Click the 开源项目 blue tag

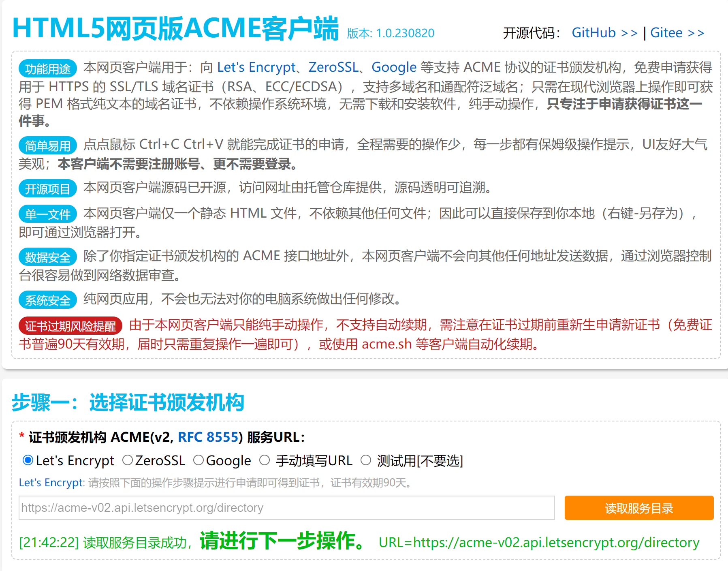coord(48,188)
